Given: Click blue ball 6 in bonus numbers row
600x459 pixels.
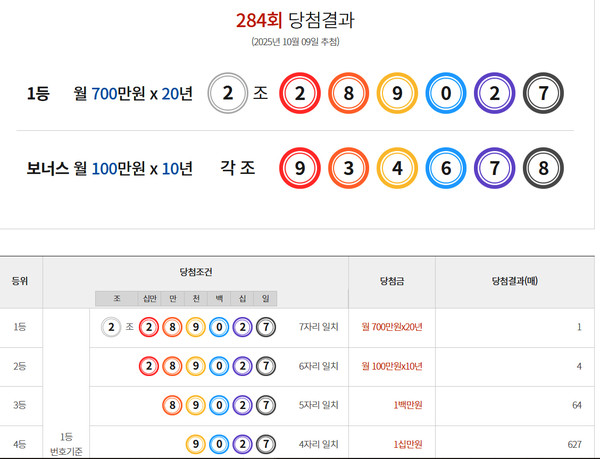Looking at the screenshot, I should coord(446,168).
